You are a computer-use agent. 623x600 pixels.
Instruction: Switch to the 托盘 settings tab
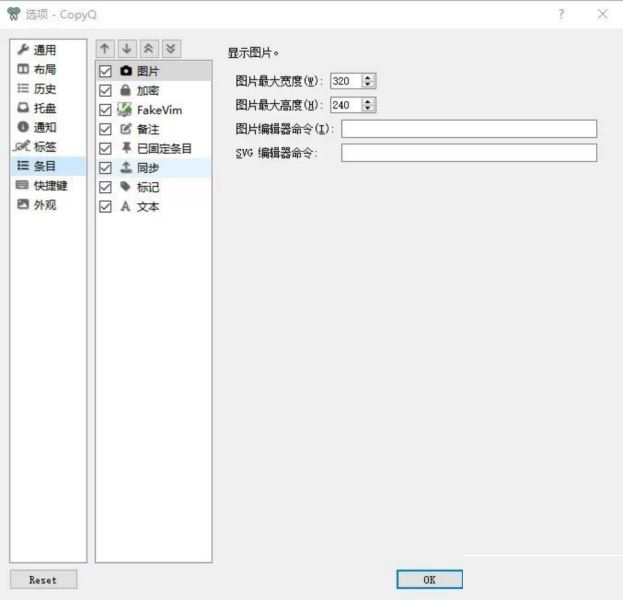[48, 108]
